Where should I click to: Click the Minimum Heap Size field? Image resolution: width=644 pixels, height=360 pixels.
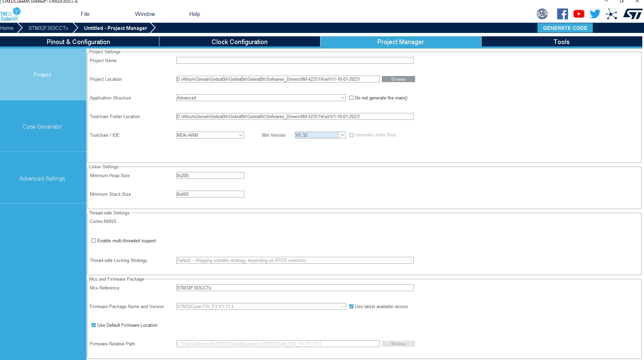[210, 175]
